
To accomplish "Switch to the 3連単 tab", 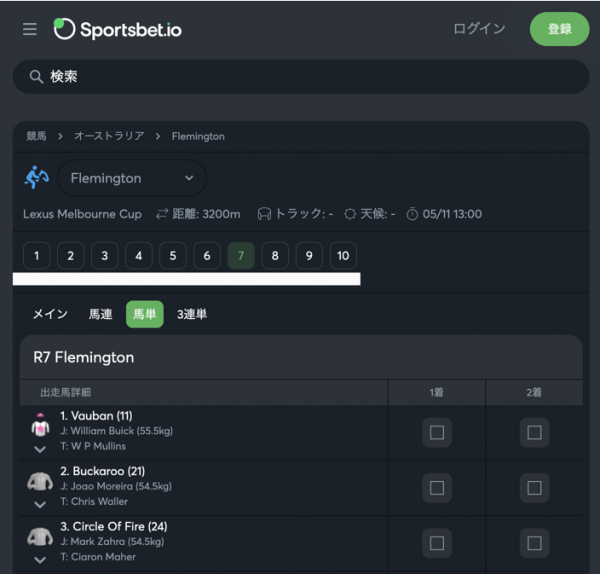I will 192,314.
